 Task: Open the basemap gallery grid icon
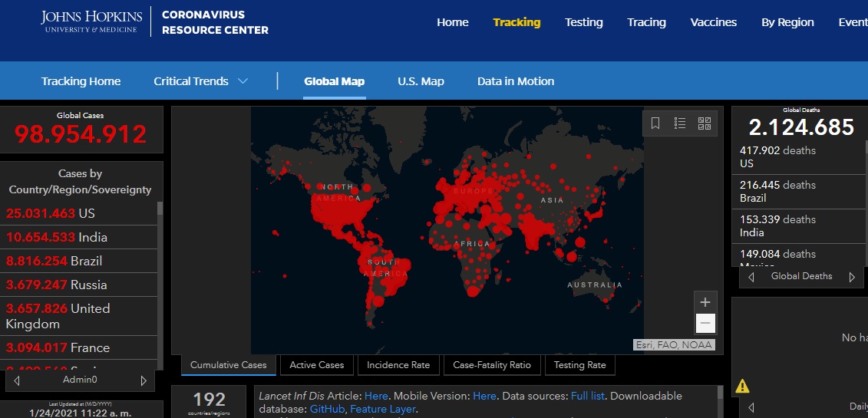[x=704, y=123]
